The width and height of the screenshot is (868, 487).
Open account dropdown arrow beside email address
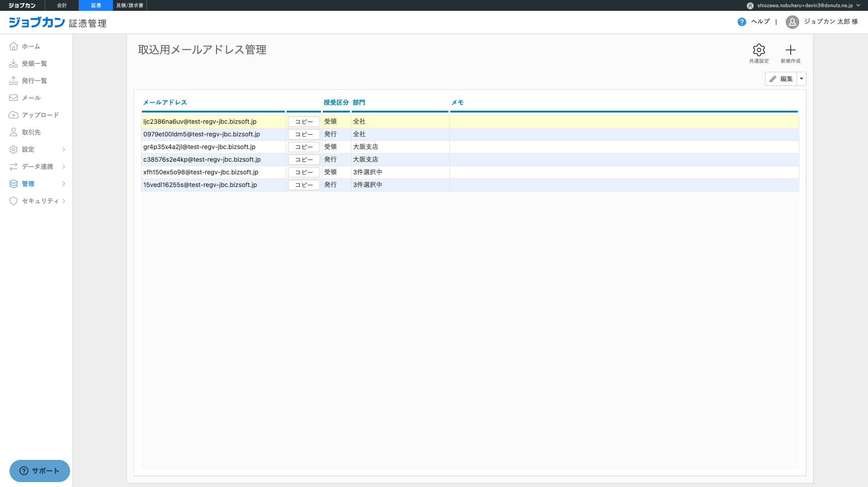(x=858, y=5)
